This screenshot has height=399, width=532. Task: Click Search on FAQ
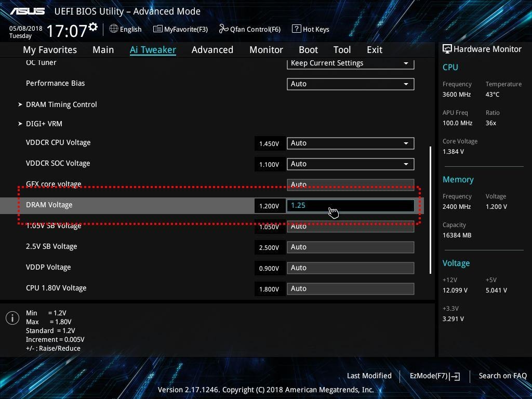tap(502, 376)
